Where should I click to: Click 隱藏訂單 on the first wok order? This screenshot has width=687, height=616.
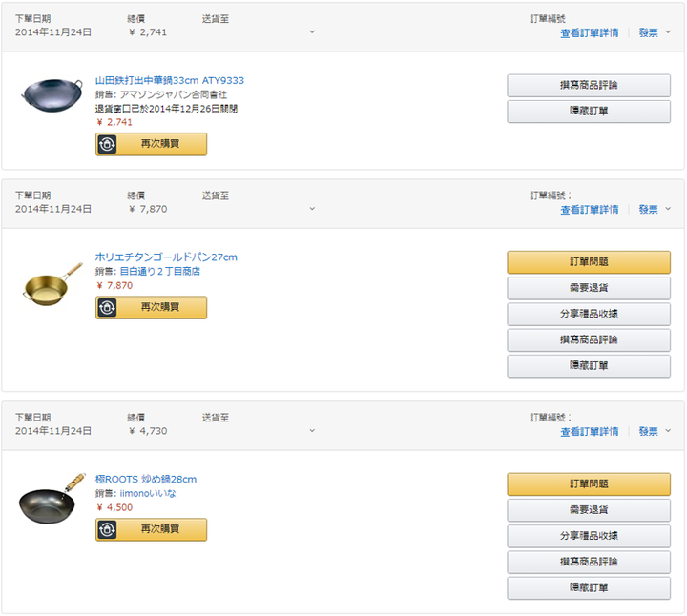(588, 112)
